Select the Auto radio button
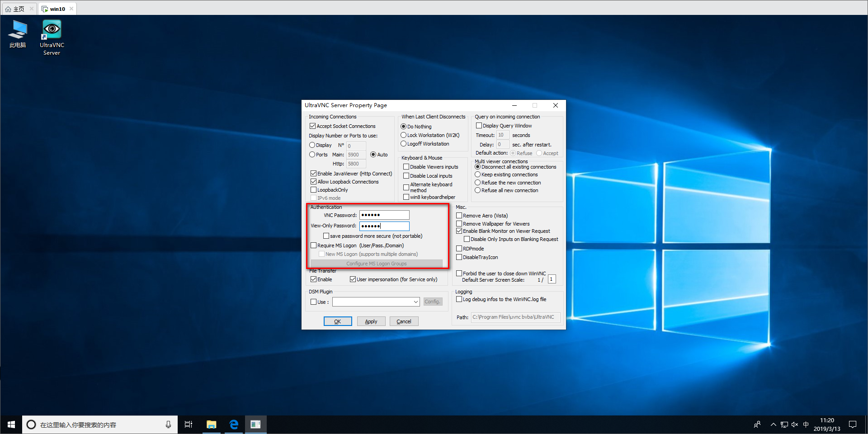Viewport: 868px width, 434px height. tap(373, 155)
